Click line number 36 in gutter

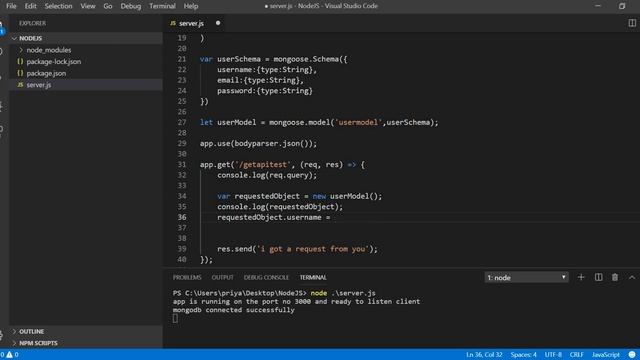(182, 217)
